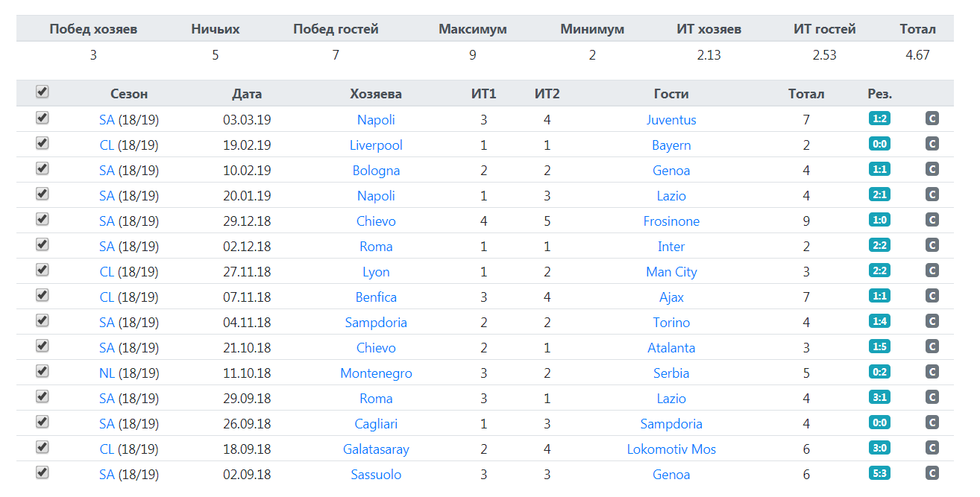Sort table by the Тотал column header
Screen dimensions: 980x497
point(806,94)
